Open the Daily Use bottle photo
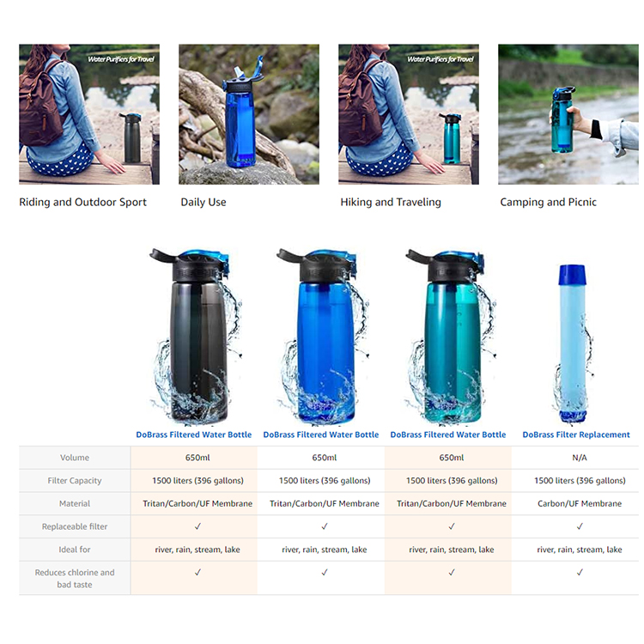 (249, 114)
